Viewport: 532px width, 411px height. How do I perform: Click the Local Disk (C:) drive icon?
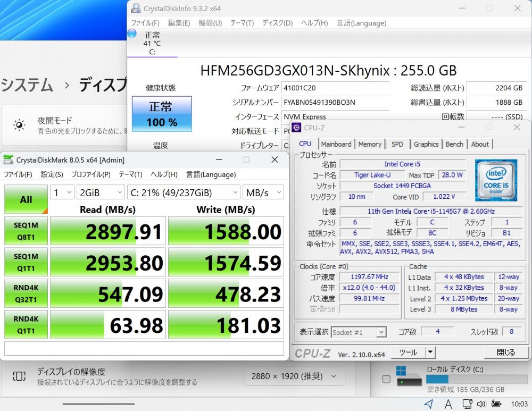(x=409, y=376)
